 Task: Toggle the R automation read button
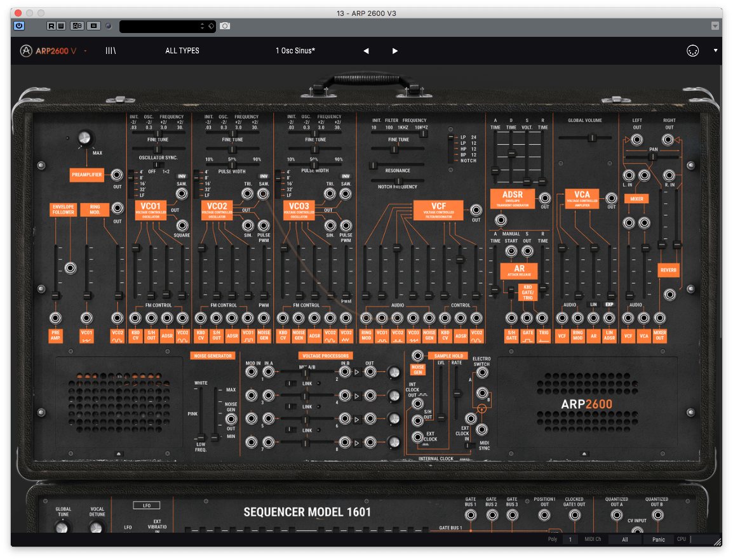coord(51,25)
